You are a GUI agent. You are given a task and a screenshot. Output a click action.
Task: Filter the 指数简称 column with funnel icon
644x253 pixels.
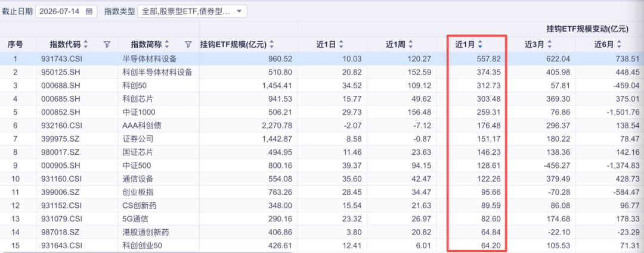pos(188,44)
